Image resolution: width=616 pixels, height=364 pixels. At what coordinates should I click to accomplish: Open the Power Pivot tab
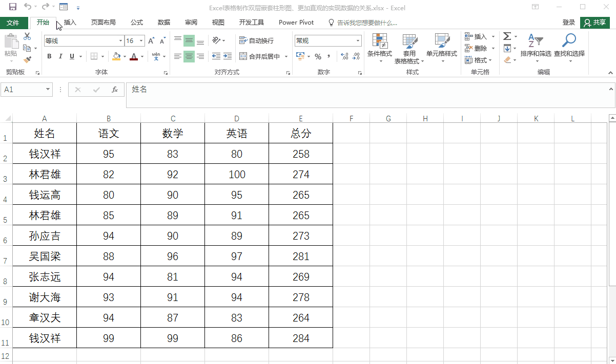point(296,23)
